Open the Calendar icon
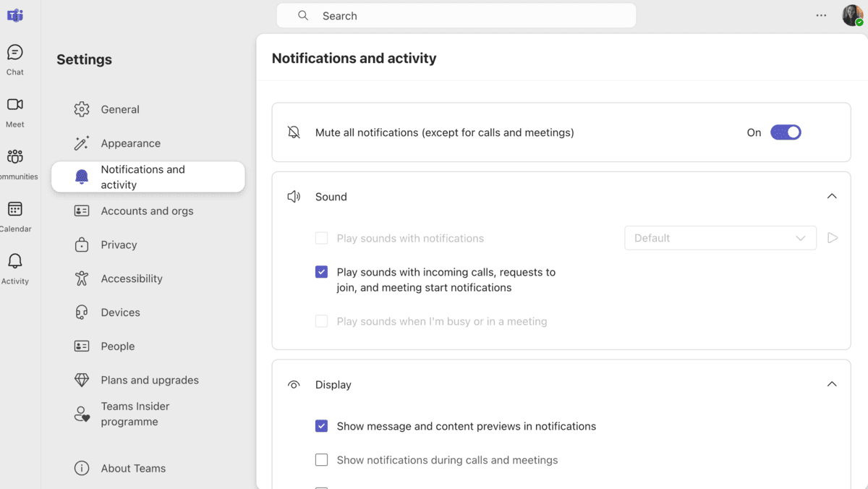Image resolution: width=868 pixels, height=489 pixels. coord(14,208)
